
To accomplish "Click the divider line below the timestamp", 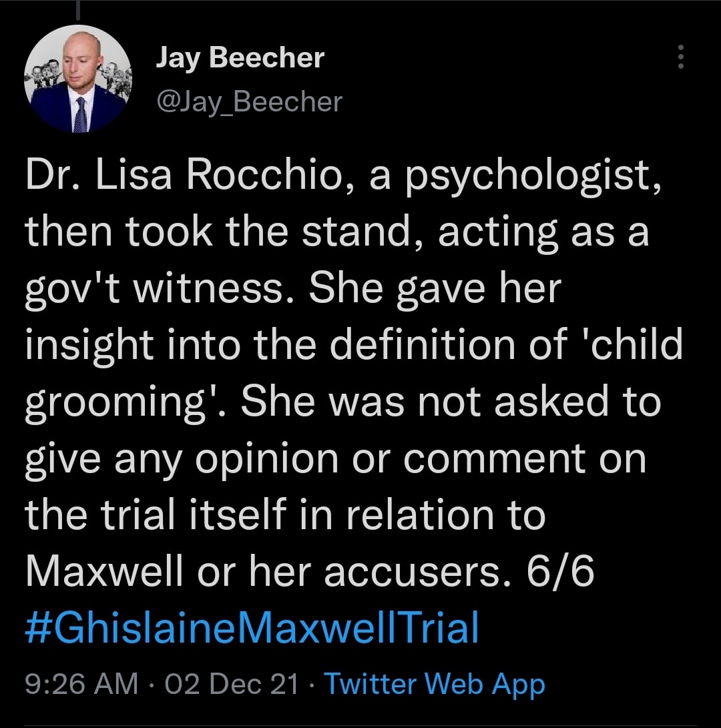I will click(360, 725).
